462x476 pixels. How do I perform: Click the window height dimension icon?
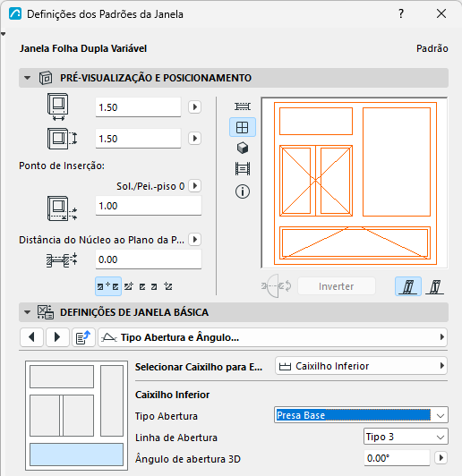click(x=62, y=139)
